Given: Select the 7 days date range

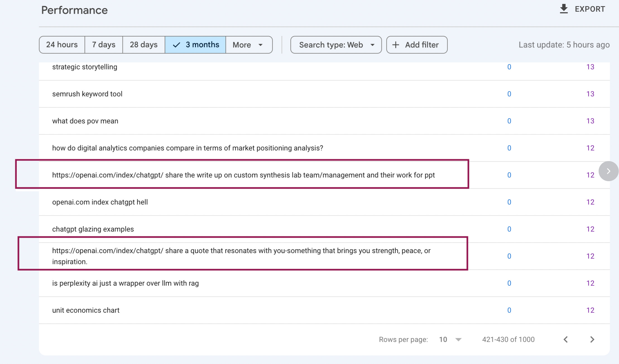Looking at the screenshot, I should pos(104,45).
